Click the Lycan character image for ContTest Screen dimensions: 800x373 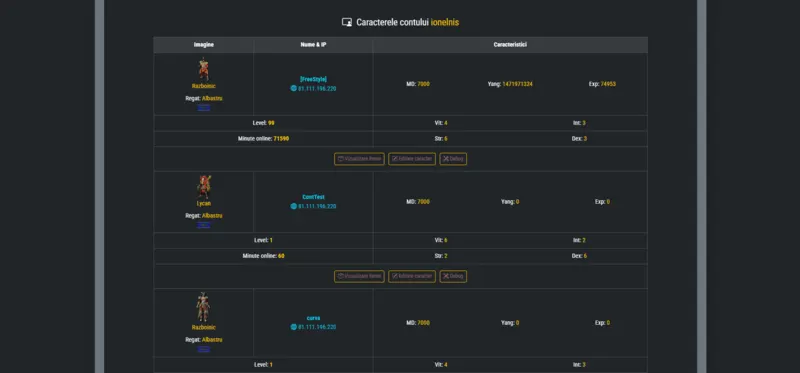coord(204,187)
